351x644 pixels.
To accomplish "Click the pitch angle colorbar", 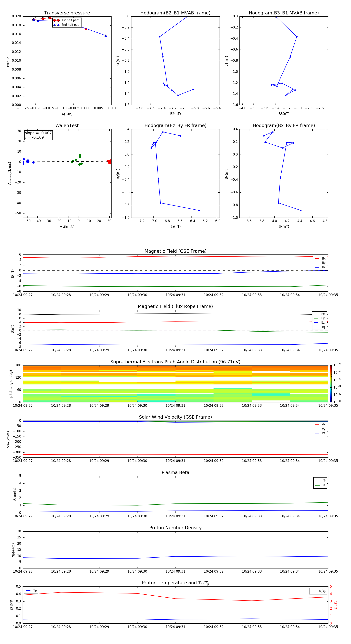I will (331, 383).
